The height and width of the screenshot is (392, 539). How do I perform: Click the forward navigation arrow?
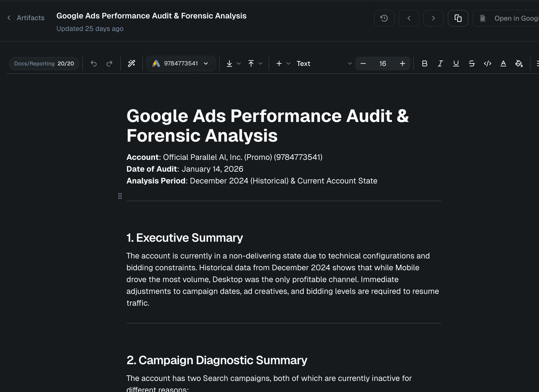[x=433, y=18]
